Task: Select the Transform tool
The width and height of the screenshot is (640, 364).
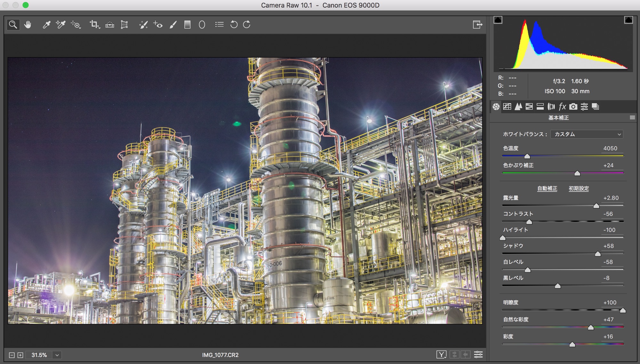Action: coord(124,25)
